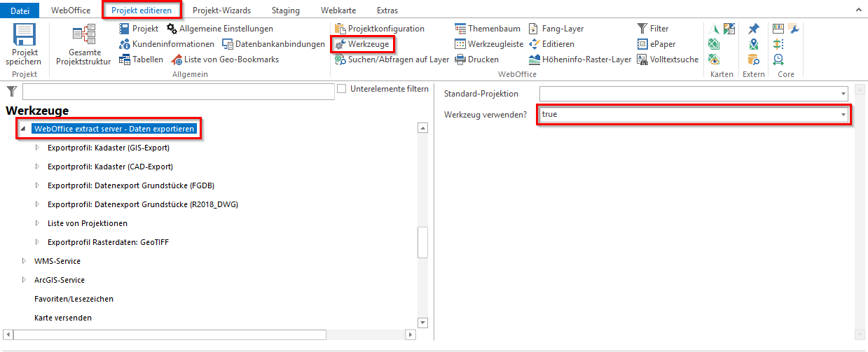Click the map tiles icon in Karten group
The image size is (868, 352).
(729, 29)
